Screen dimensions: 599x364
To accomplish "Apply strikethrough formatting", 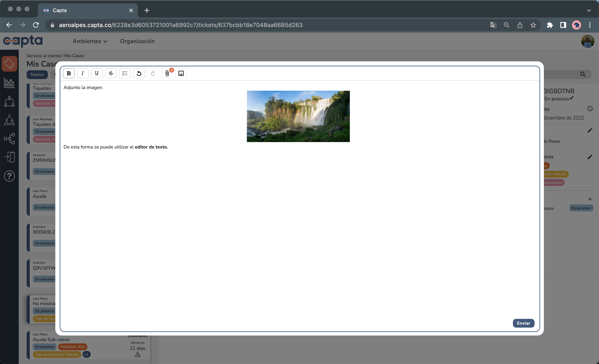I will point(111,73).
